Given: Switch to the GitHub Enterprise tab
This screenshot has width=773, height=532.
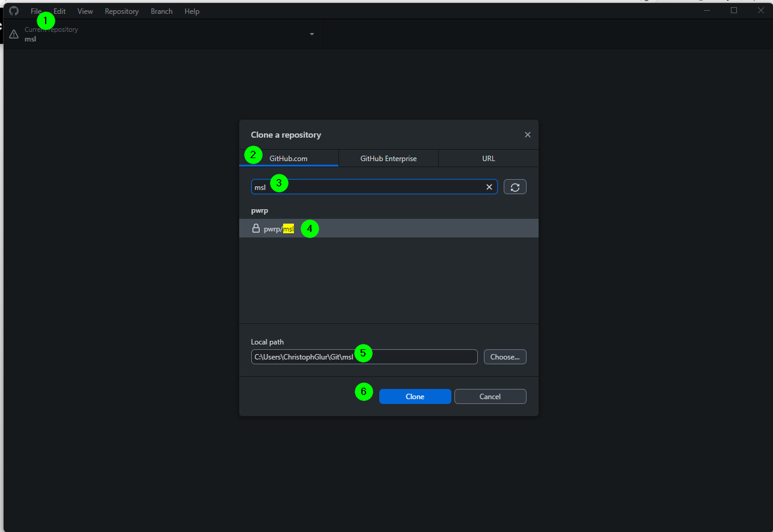Looking at the screenshot, I should [x=388, y=159].
